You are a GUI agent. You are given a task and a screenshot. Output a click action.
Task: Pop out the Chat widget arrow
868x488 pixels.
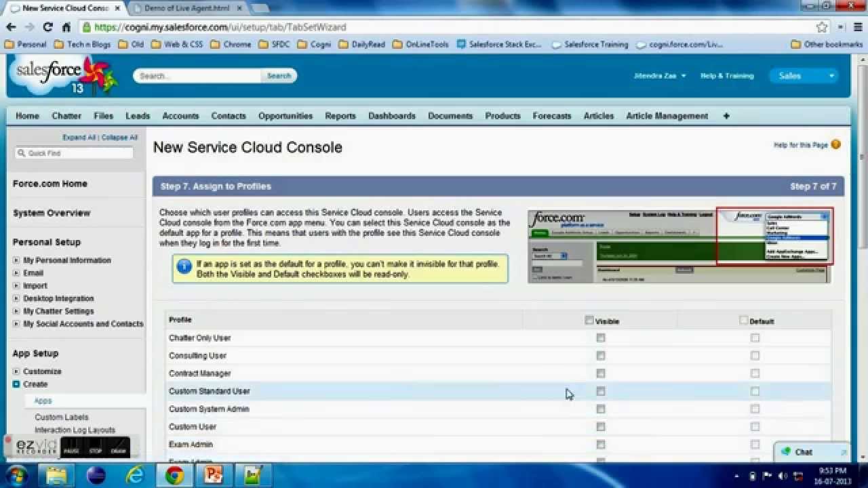tap(844, 452)
